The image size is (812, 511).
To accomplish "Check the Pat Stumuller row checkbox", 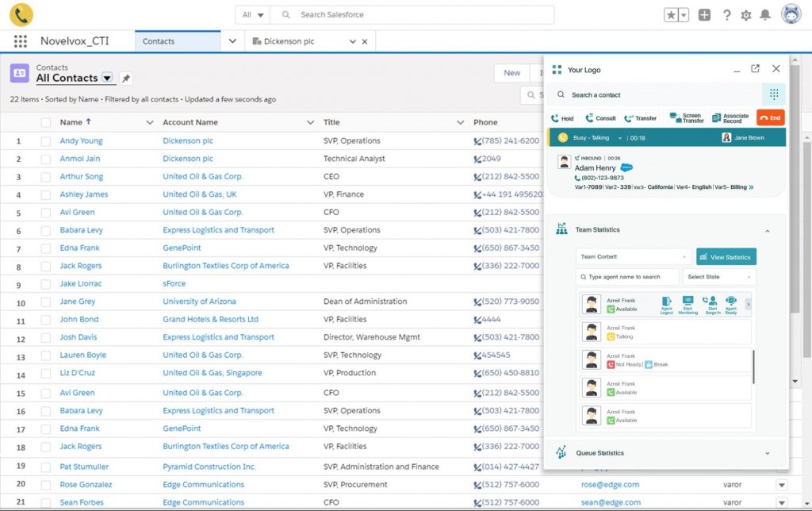I will [x=45, y=467].
